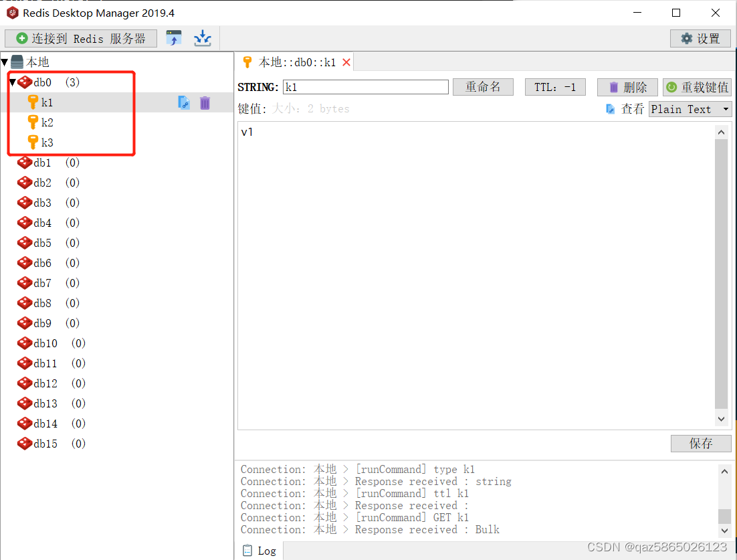This screenshot has height=560, width=737.
Task: Click value editor scrollbar down arrow
Action: 722,418
